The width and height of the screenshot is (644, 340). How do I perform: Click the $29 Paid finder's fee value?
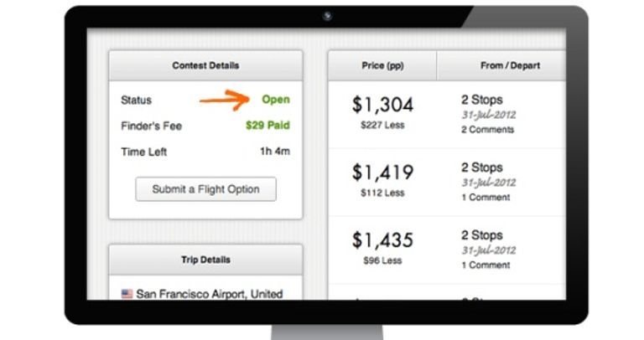(267, 125)
